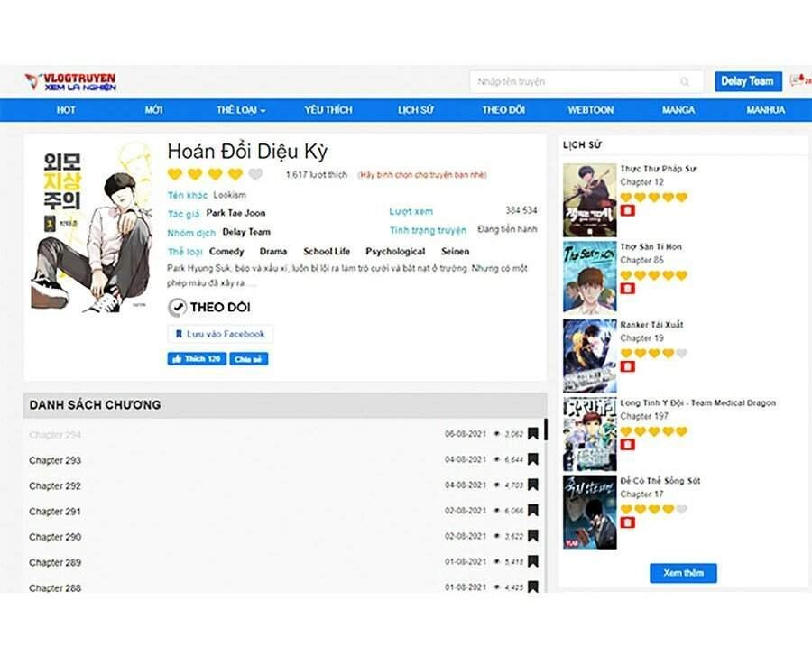Expand history list with Xem thêm
Image resolution: width=812 pixels, height=647 pixels.
pos(683,573)
